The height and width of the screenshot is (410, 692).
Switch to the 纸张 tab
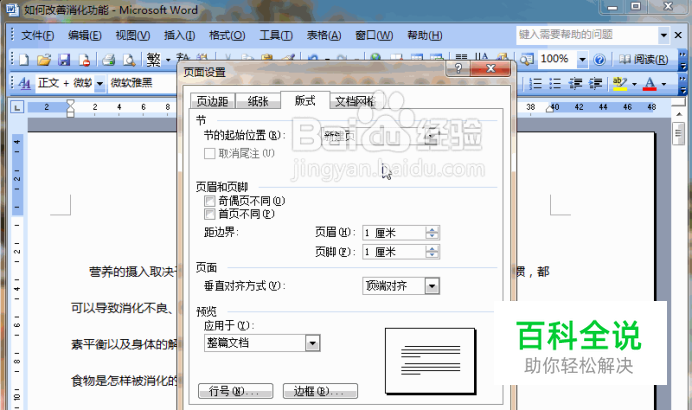[258, 101]
